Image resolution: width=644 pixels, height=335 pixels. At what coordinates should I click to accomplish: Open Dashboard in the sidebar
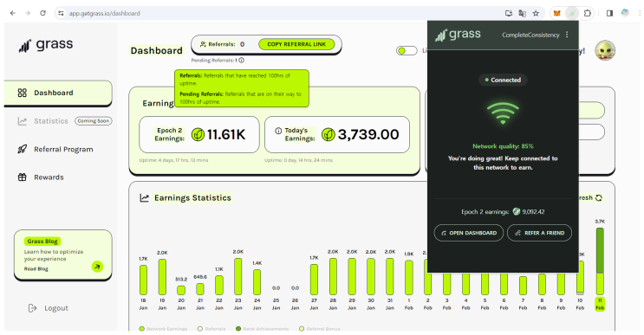click(58, 93)
